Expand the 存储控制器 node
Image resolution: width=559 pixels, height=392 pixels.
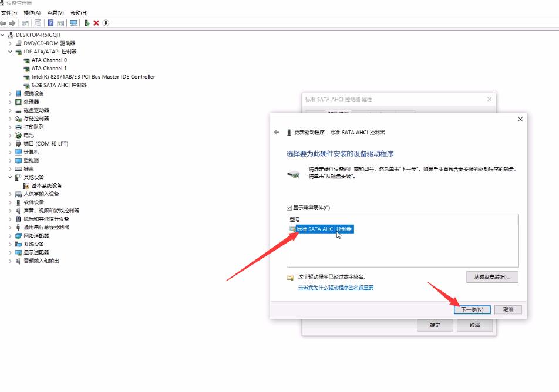click(11, 119)
